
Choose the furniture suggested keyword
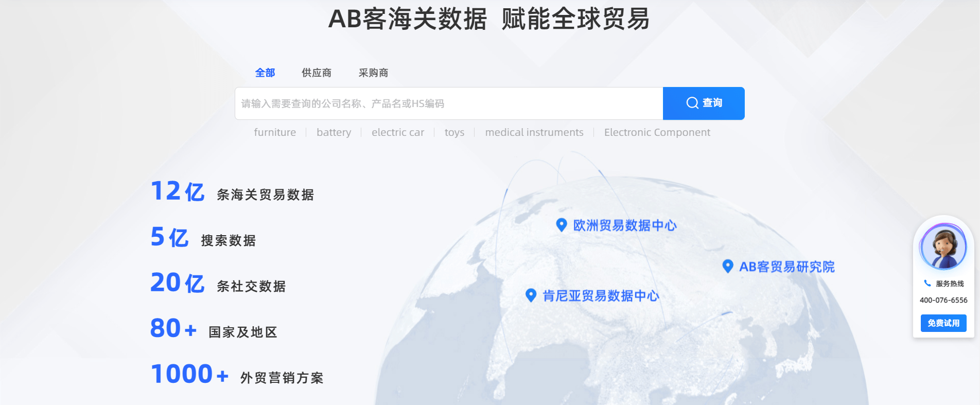[x=275, y=132]
